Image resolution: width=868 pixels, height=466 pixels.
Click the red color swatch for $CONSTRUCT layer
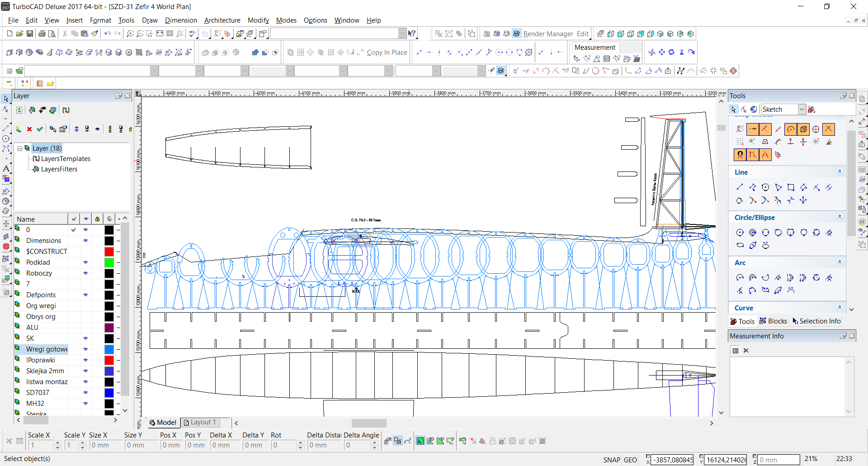click(109, 252)
